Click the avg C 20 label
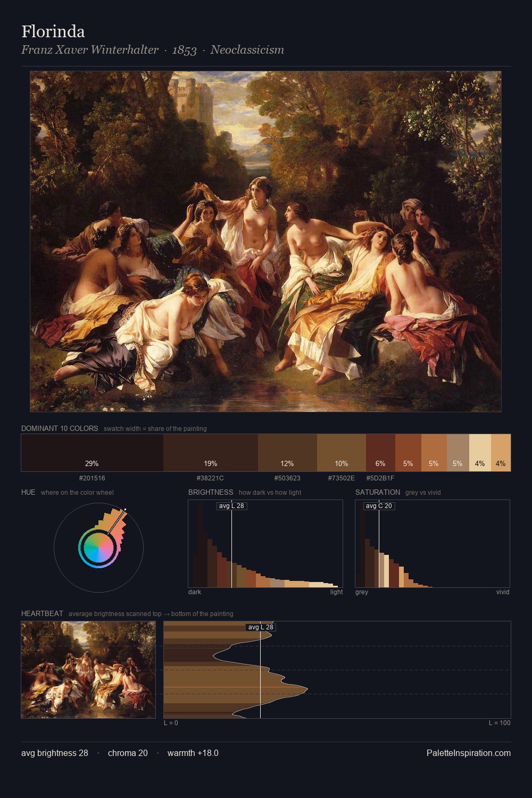The image size is (532, 798). [379, 506]
